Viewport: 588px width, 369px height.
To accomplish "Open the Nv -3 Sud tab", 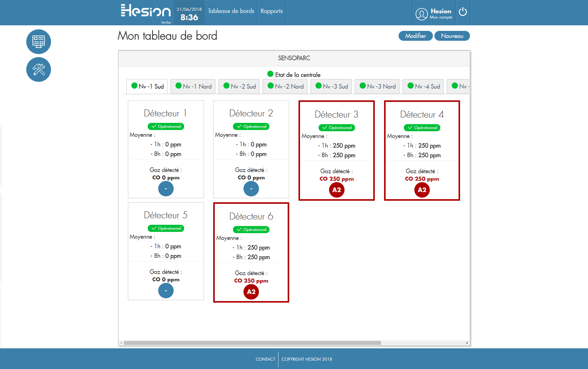I will pyautogui.click(x=331, y=86).
